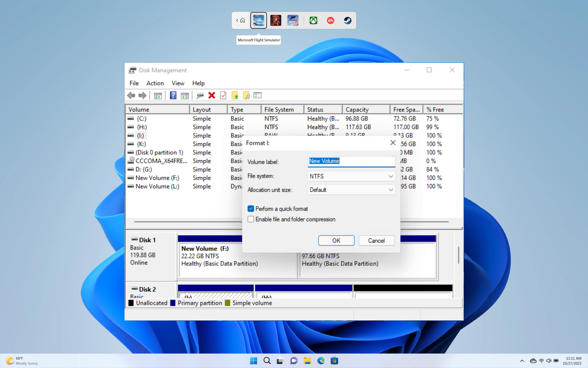Click the back navigation arrow in toolbar

(131, 95)
